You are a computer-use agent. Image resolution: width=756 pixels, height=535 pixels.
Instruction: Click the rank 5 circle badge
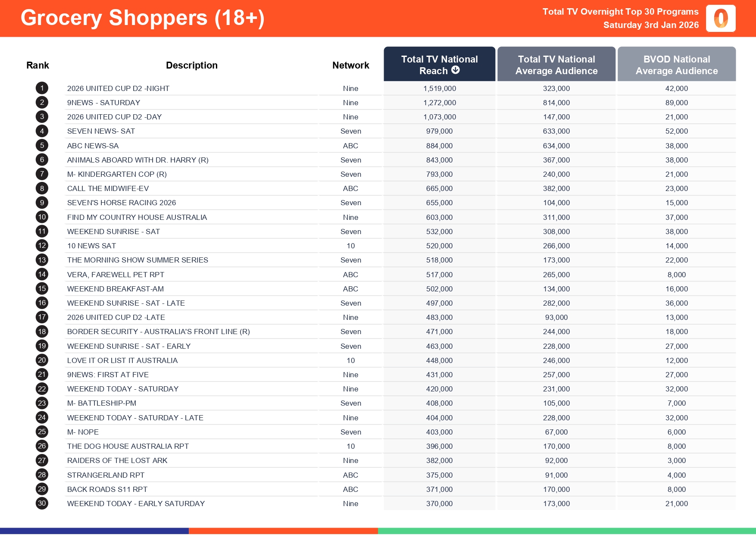point(42,146)
